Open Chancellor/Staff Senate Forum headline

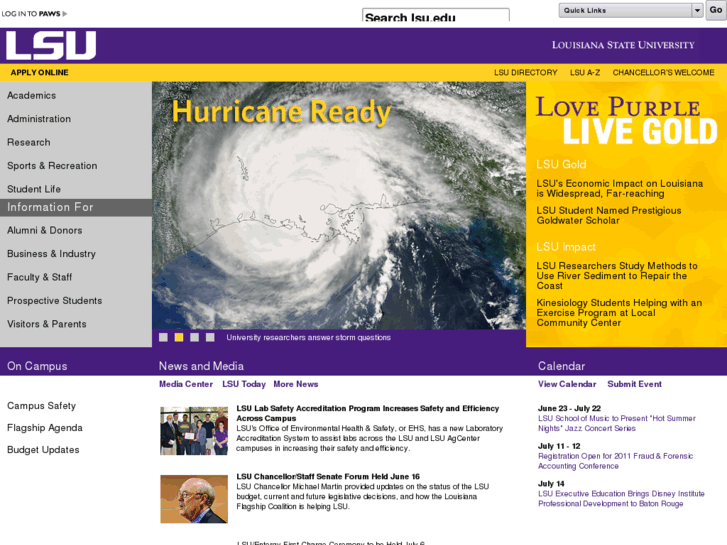point(328,476)
